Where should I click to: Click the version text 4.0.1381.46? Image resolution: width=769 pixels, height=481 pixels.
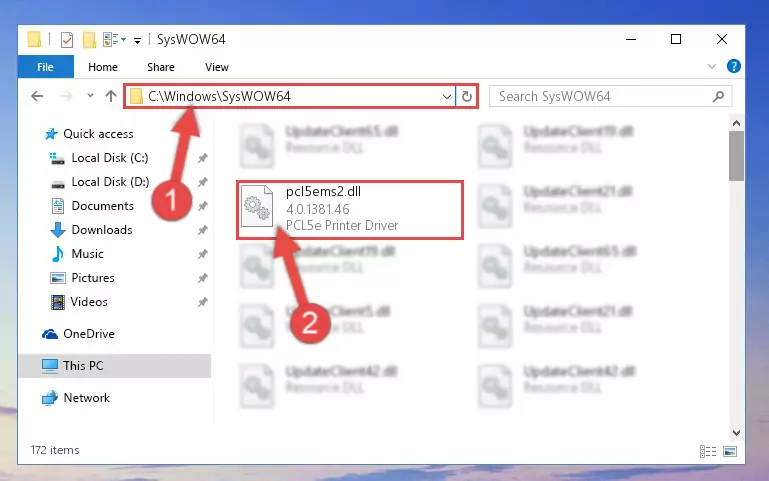pos(317,209)
